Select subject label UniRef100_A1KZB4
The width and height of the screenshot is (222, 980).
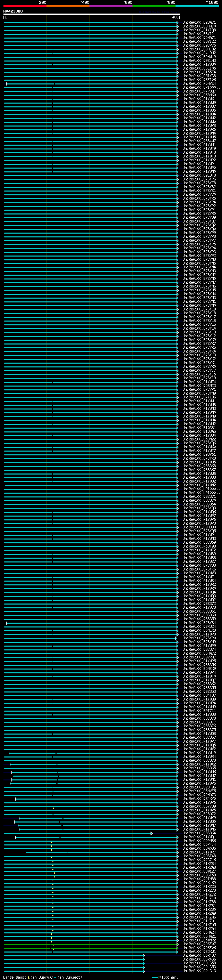click(x=199, y=864)
